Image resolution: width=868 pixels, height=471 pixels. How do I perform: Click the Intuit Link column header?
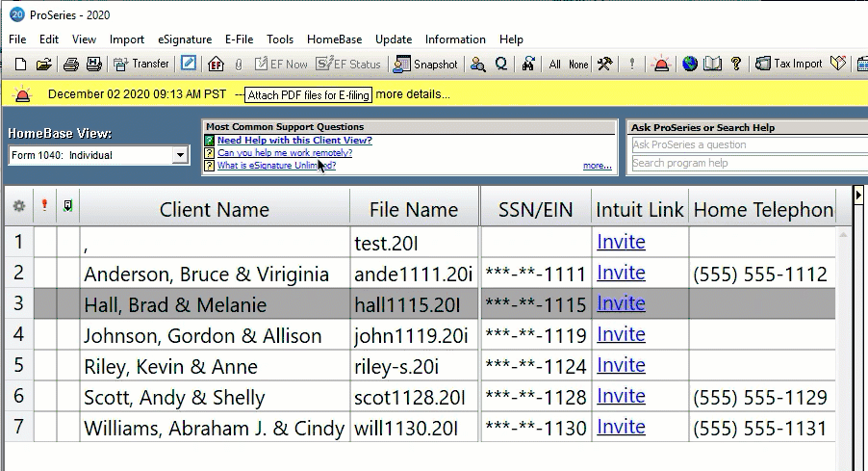(639, 209)
